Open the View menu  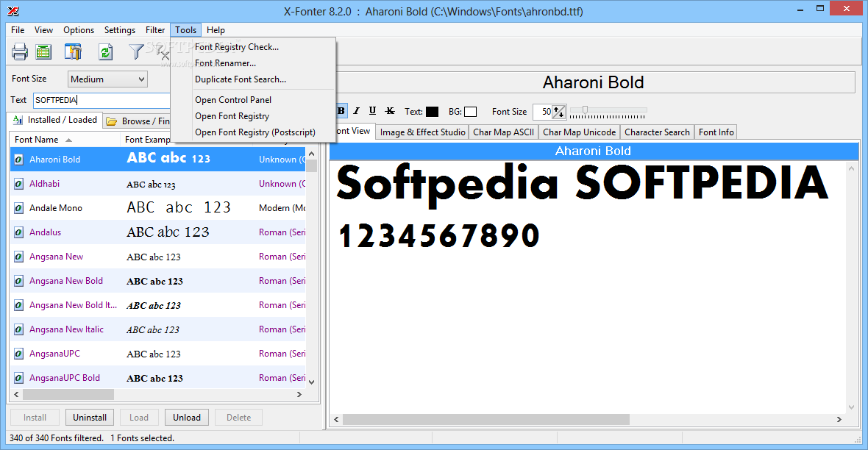43,30
